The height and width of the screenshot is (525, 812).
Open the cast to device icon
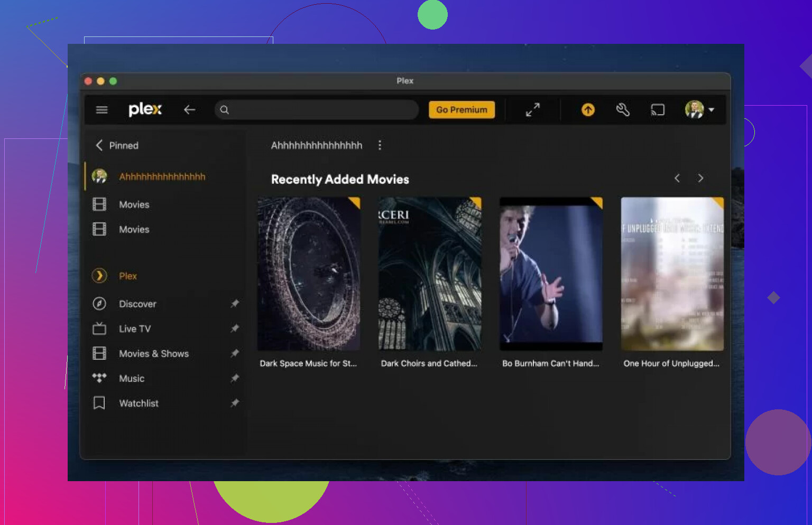click(x=657, y=110)
